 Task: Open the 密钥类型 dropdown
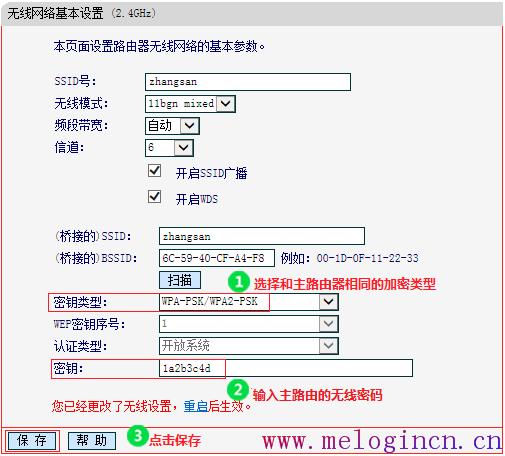pyautogui.click(x=249, y=302)
